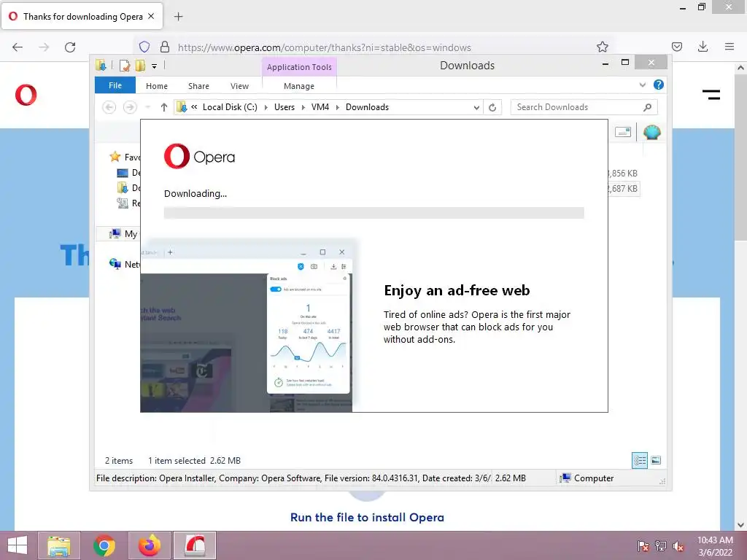
Task: Click New folder icon in quick toolbar
Action: pyautogui.click(x=140, y=66)
